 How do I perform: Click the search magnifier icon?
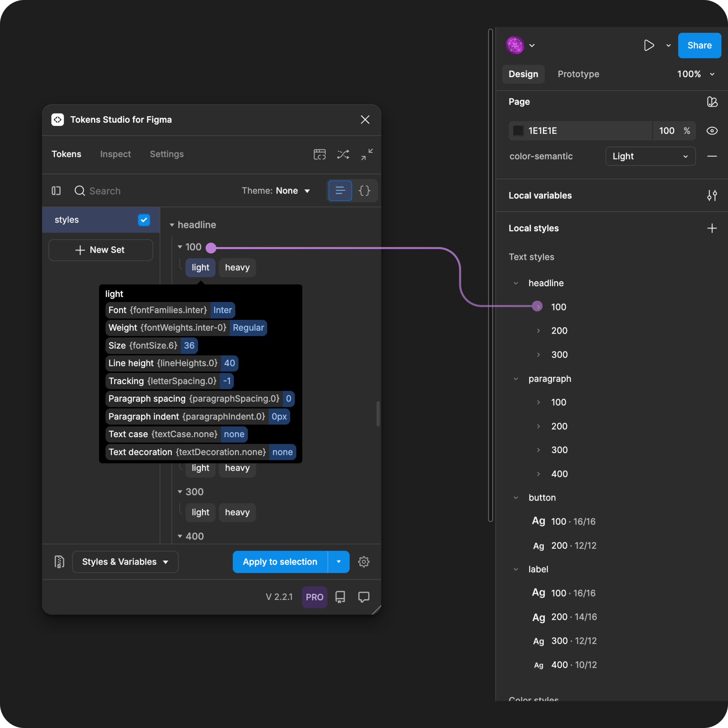tap(80, 191)
